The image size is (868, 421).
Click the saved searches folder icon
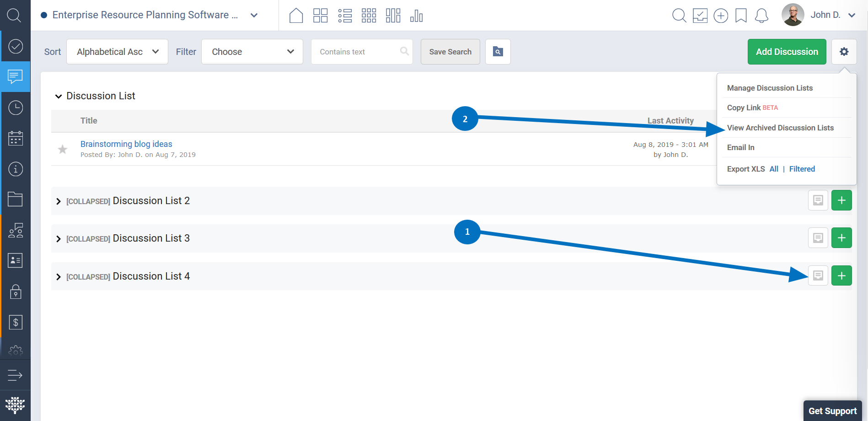click(498, 52)
